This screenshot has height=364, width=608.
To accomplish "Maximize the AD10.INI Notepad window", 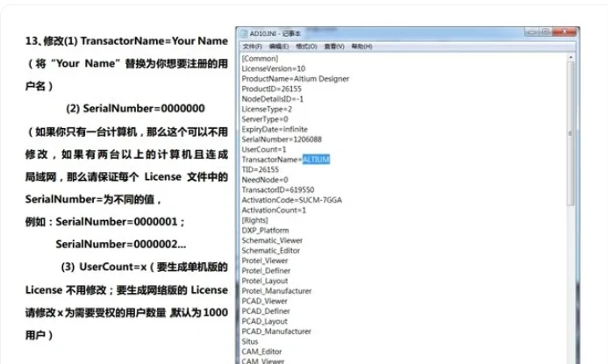I will [545, 32].
